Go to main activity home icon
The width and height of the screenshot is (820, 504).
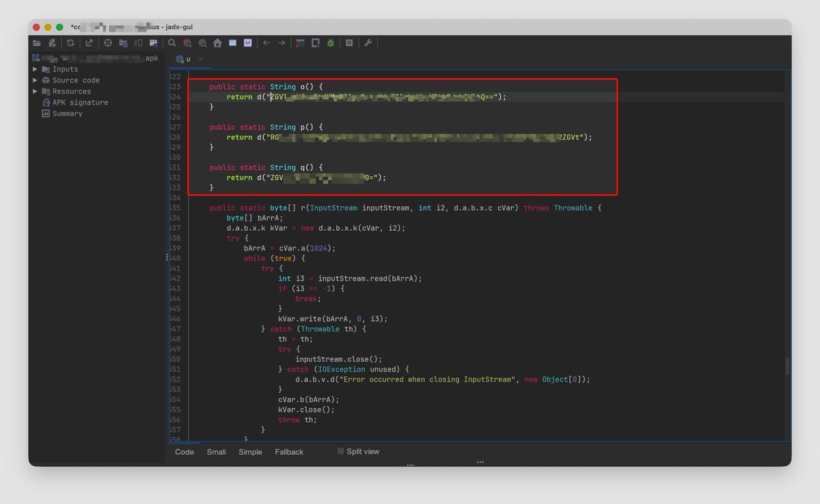217,43
